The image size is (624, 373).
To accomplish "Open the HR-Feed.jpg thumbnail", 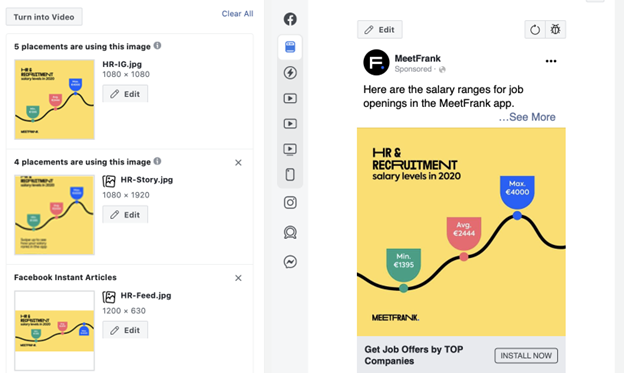I will point(55,330).
